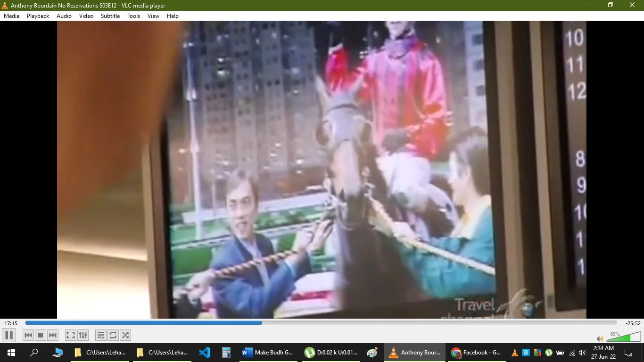
Task: Adjust the VLC volume slider
Action: coord(624,337)
